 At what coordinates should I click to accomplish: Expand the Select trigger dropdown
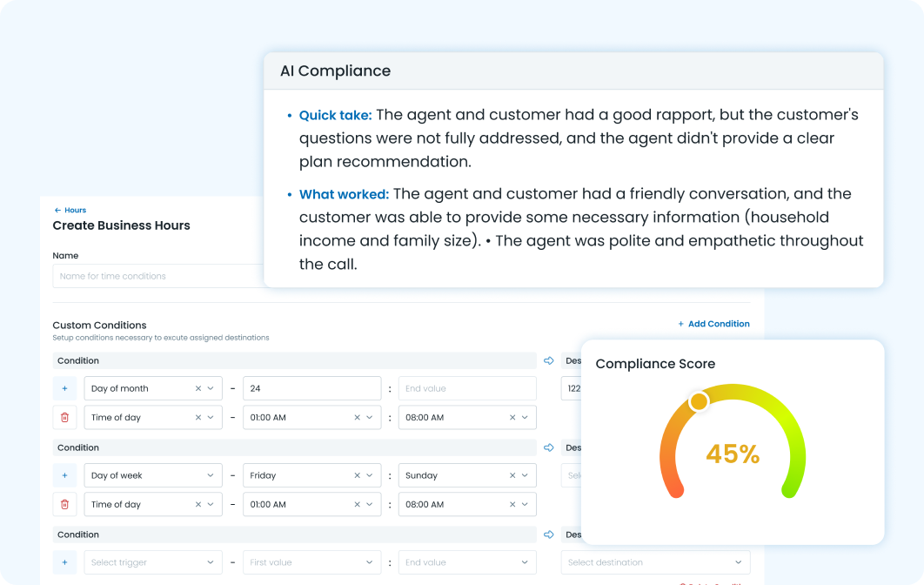[x=152, y=562]
